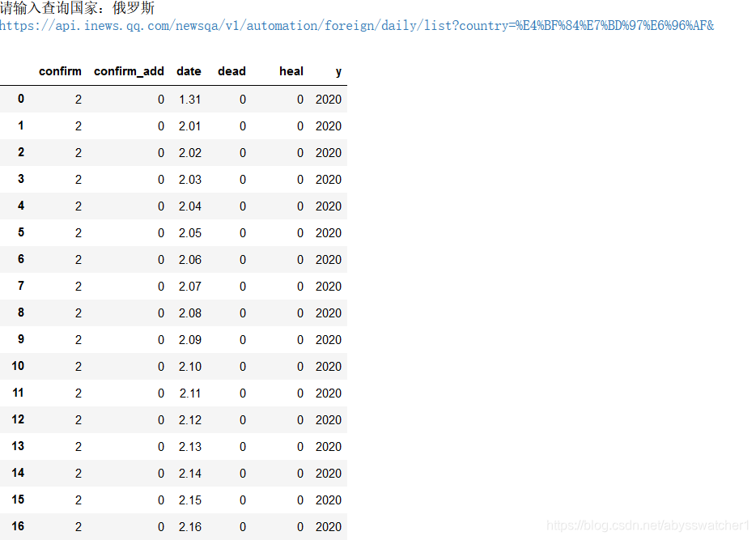Select date cell 2.09

[x=190, y=340]
